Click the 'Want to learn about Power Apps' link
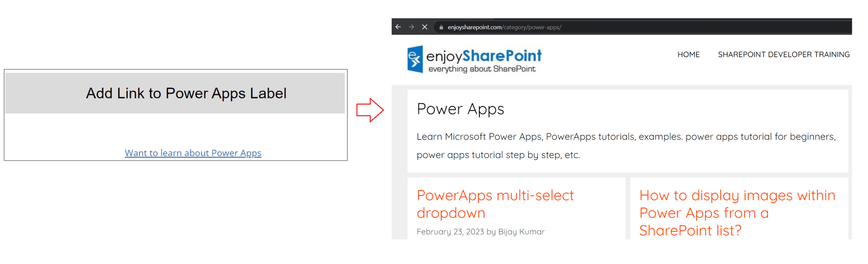The height and width of the screenshot is (264, 868). pyautogui.click(x=193, y=153)
